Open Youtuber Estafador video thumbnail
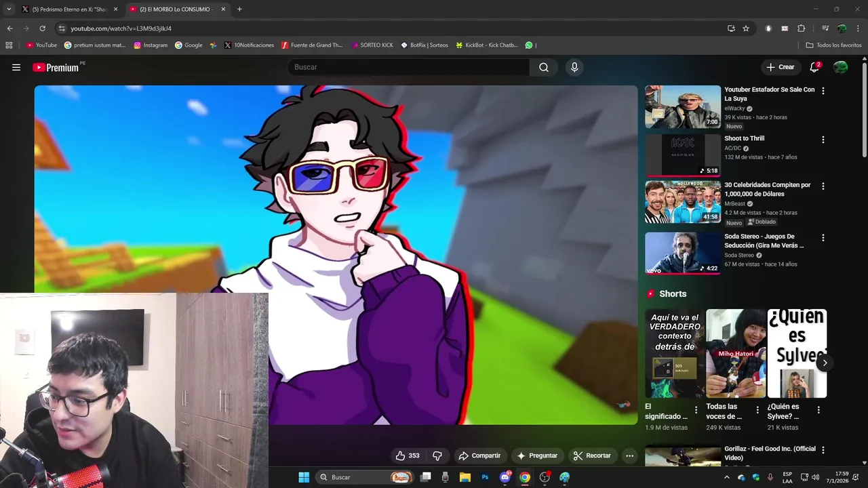 pyautogui.click(x=683, y=106)
